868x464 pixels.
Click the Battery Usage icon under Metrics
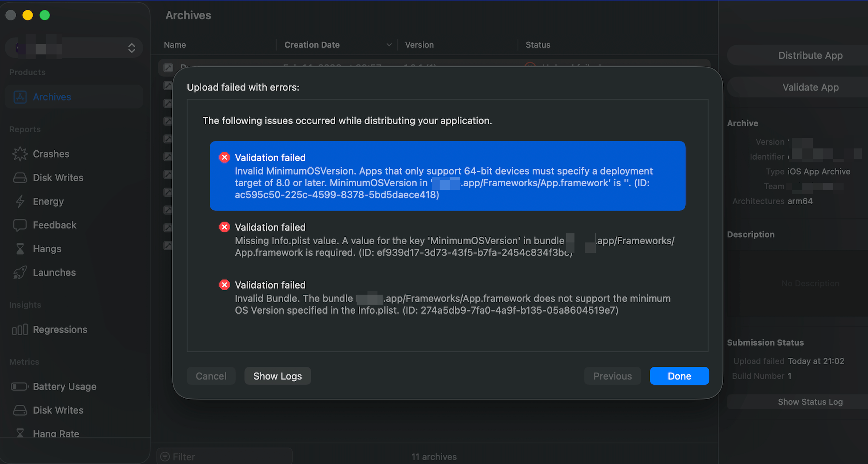[x=20, y=386]
